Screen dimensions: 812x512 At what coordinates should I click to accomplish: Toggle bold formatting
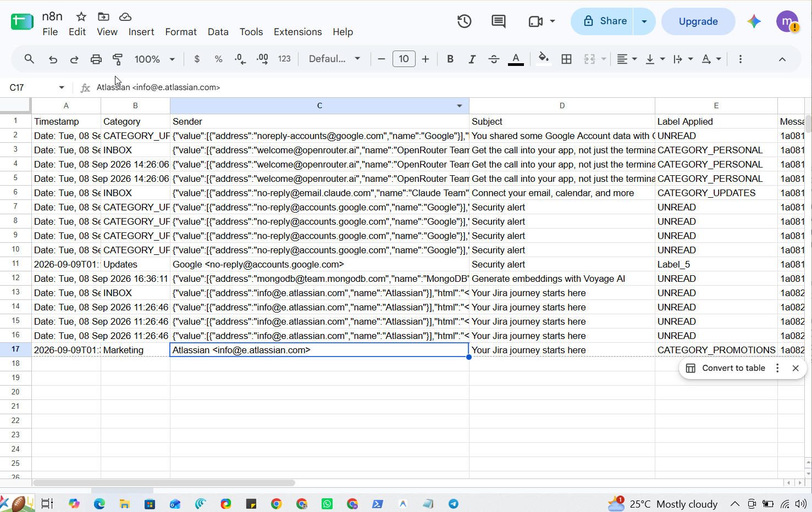450,59
